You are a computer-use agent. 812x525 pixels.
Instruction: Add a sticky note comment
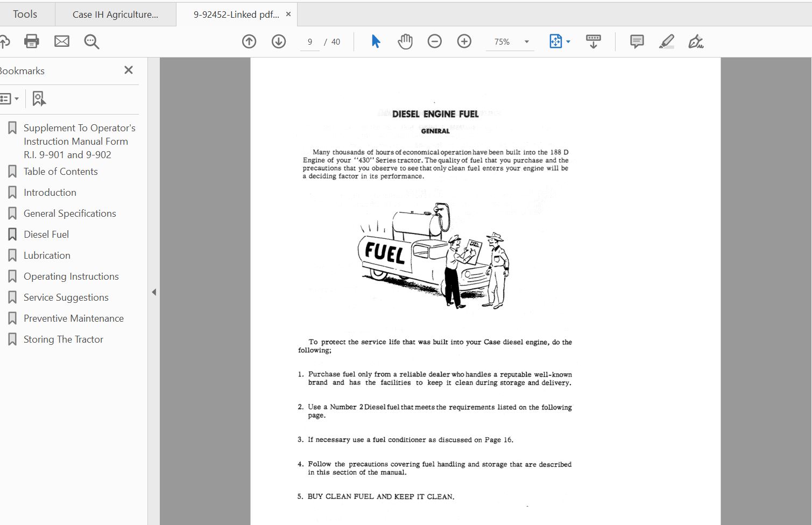pyautogui.click(x=637, y=41)
